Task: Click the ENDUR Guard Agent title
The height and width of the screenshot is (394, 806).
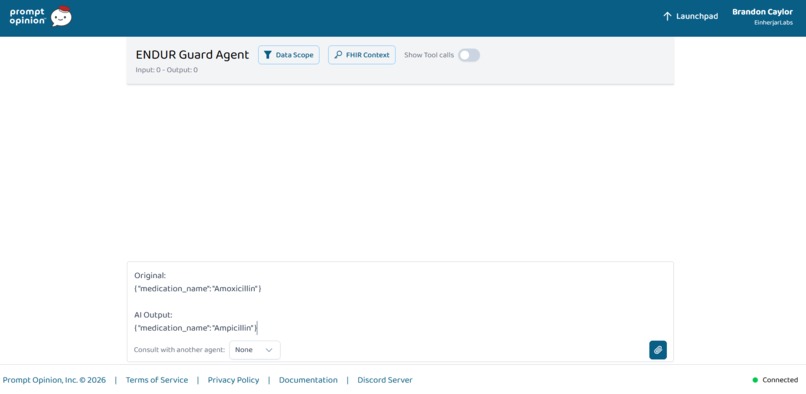Action: click(192, 55)
